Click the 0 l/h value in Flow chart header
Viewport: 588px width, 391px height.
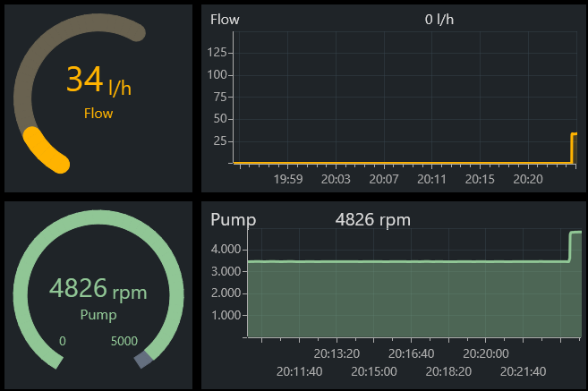(439, 20)
